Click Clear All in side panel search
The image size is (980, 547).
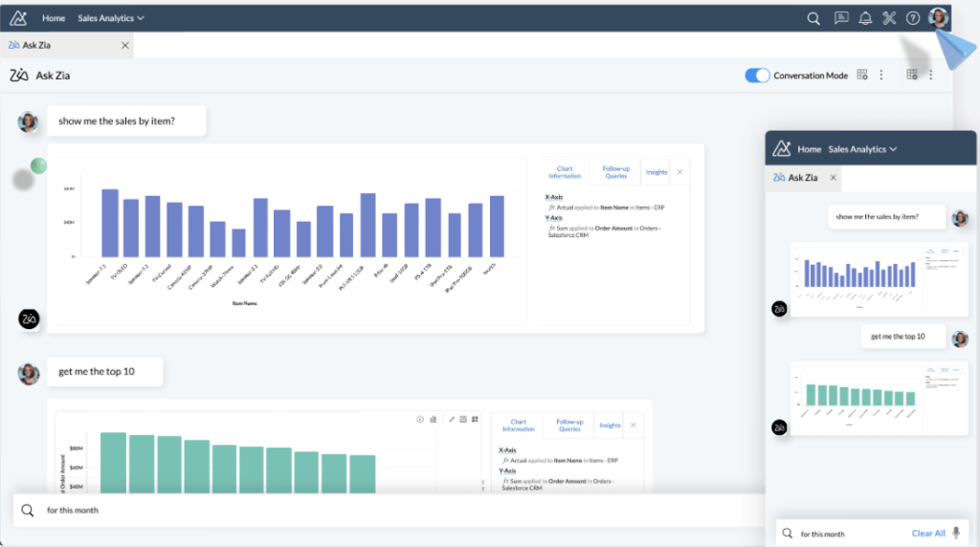click(x=928, y=534)
